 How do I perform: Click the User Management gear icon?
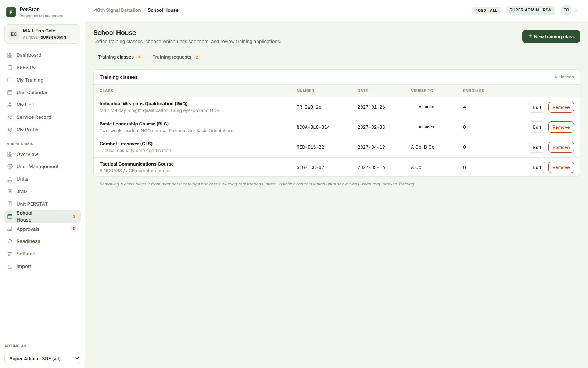click(10, 167)
